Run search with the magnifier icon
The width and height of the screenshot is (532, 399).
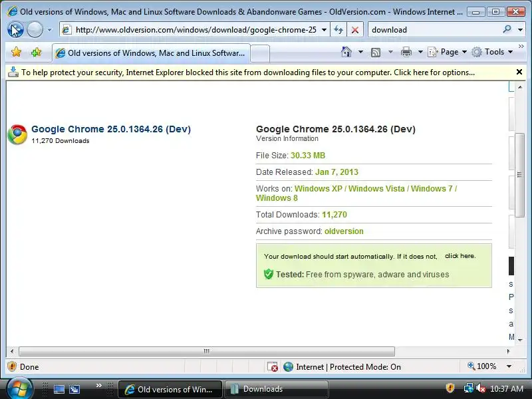tap(507, 29)
